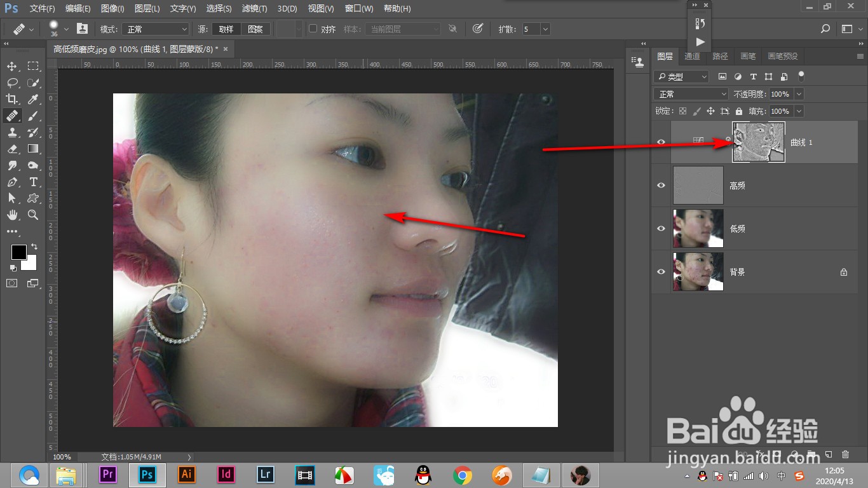868x488 pixels.
Task: Open the blend mode dropdown showing 正常
Action: [x=691, y=93]
